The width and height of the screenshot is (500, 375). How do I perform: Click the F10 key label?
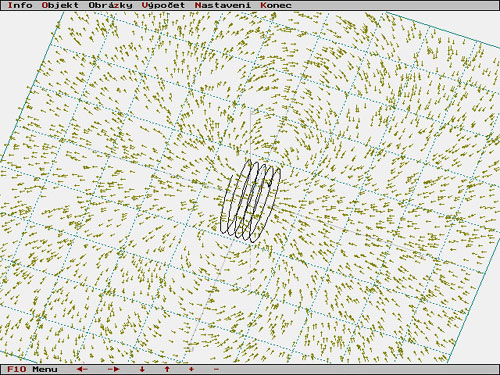coord(17,369)
